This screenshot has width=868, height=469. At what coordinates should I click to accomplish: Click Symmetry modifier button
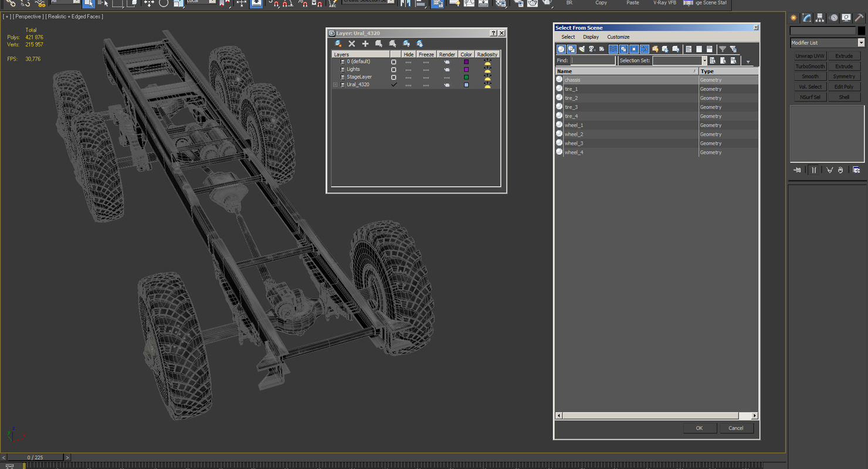click(844, 76)
